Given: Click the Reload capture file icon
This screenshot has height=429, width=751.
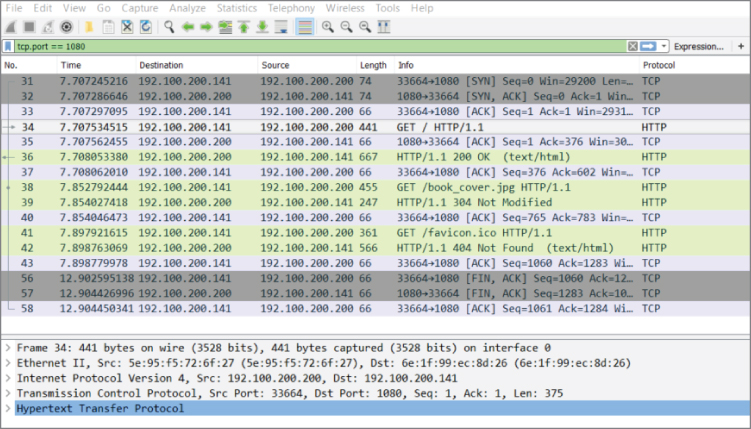Looking at the screenshot, I should point(146,27).
